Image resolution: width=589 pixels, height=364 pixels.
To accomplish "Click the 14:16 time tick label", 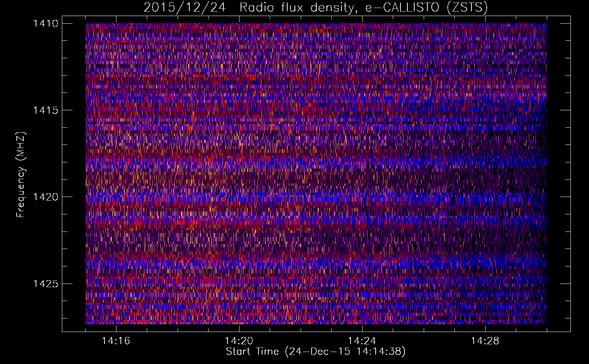I will [116, 341].
